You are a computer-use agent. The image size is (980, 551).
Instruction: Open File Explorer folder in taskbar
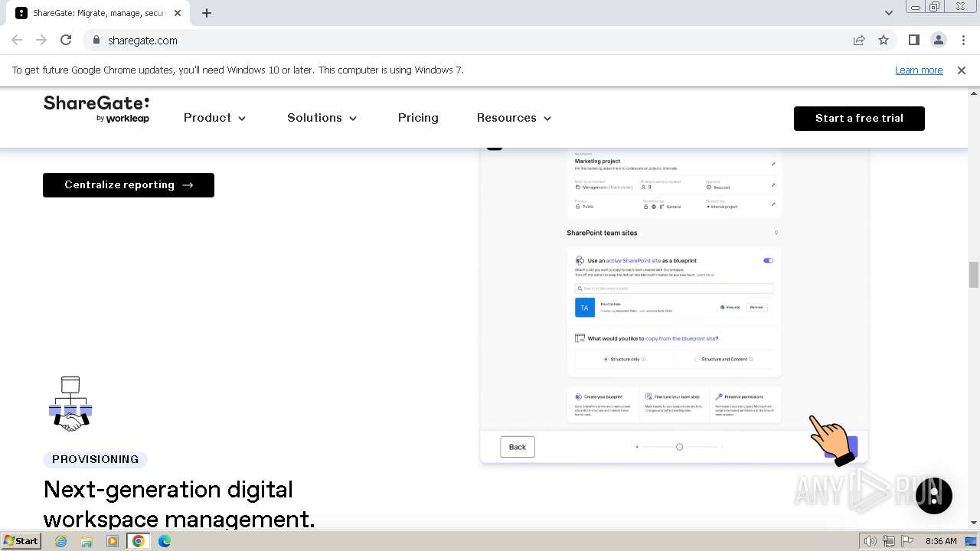pos(87,541)
